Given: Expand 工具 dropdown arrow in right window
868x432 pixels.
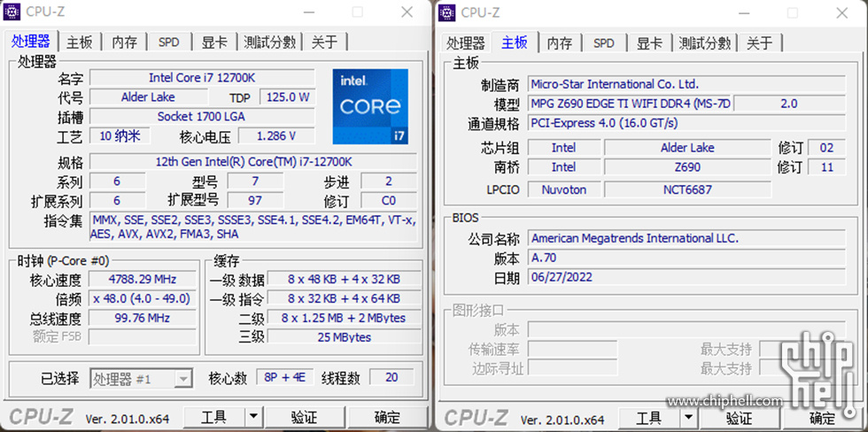Looking at the screenshot, I should click(x=687, y=417).
